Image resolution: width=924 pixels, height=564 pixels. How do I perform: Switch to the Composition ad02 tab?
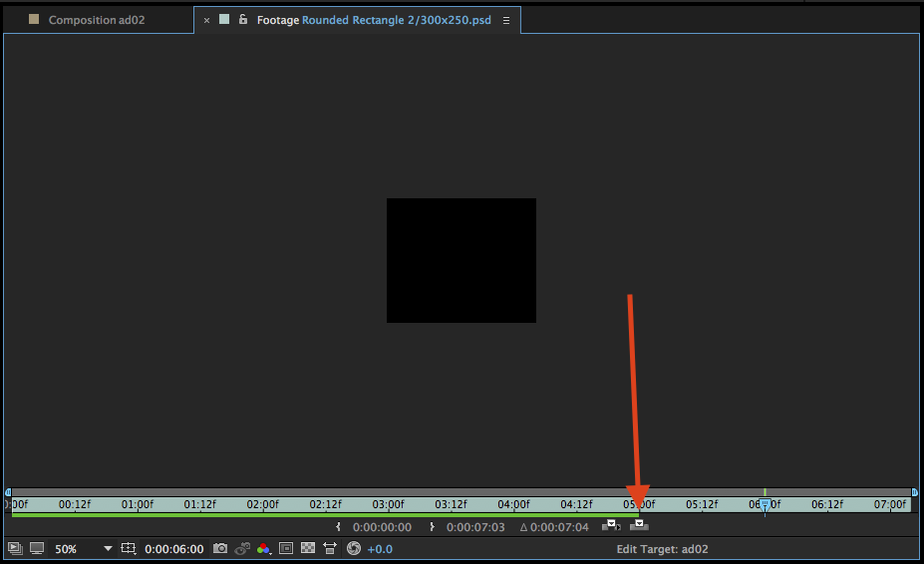tap(97, 20)
